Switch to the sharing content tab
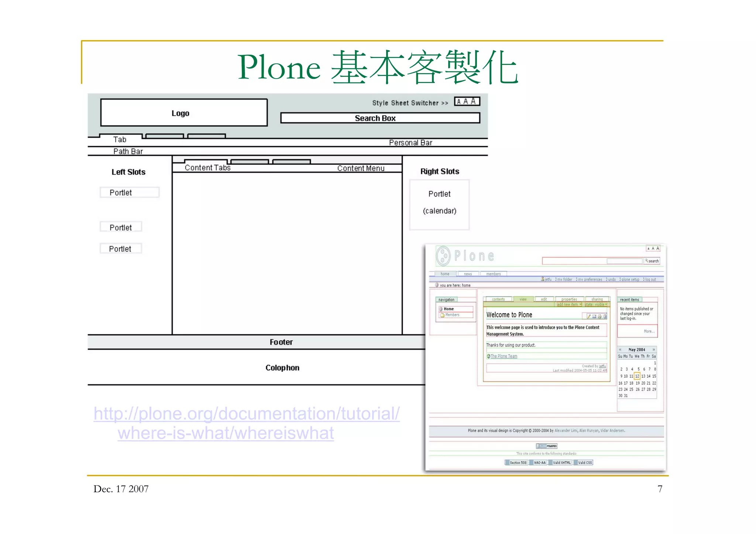The width and height of the screenshot is (756, 534). point(597,299)
